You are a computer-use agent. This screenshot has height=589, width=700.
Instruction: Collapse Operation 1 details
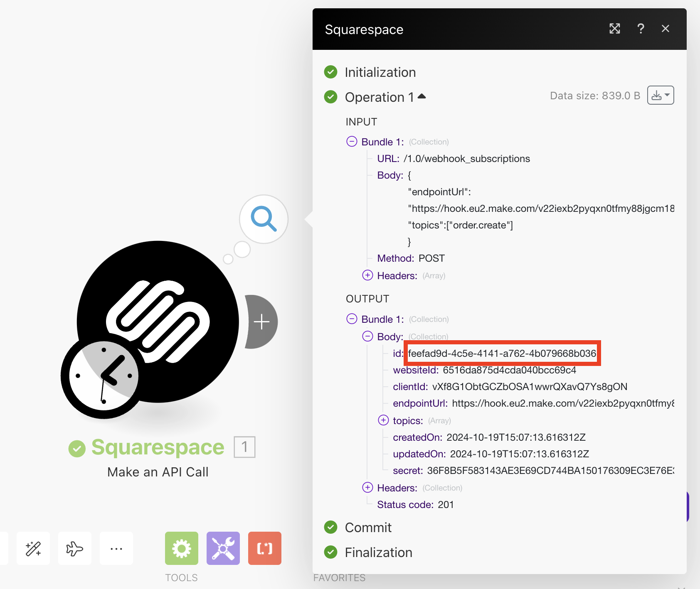[x=422, y=96]
